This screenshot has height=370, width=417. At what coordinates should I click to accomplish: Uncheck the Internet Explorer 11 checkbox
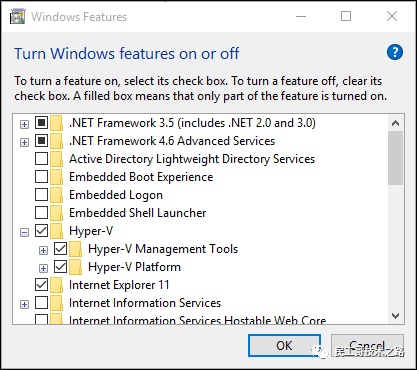[x=41, y=285]
